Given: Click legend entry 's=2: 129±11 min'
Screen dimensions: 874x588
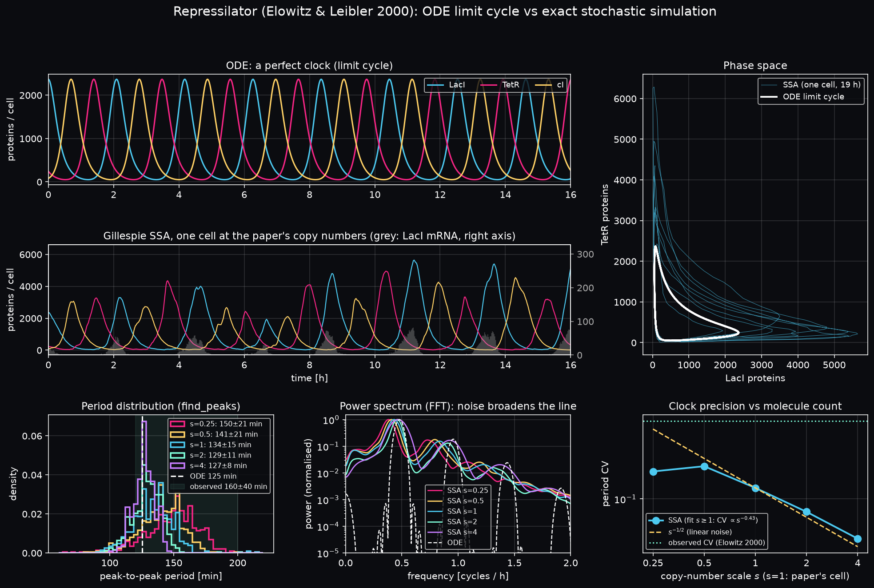Looking at the screenshot, I should (x=211, y=455).
